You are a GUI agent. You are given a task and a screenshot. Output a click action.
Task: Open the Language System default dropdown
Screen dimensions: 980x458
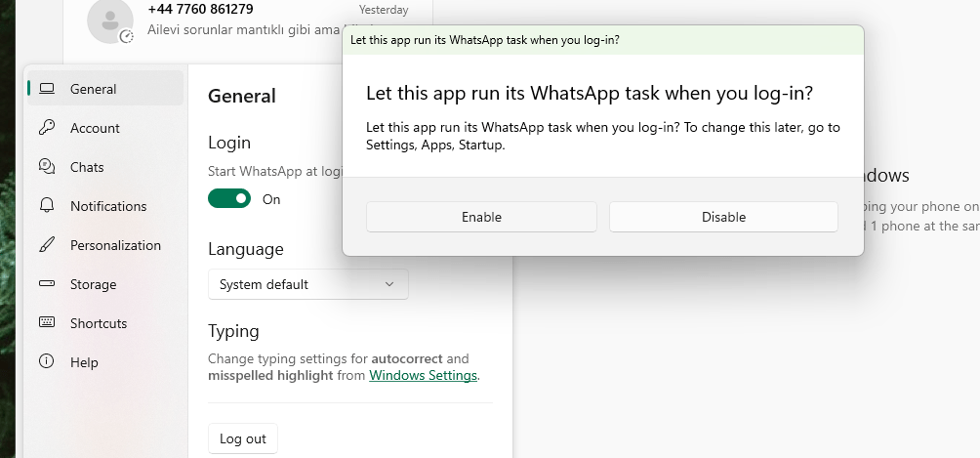308,284
